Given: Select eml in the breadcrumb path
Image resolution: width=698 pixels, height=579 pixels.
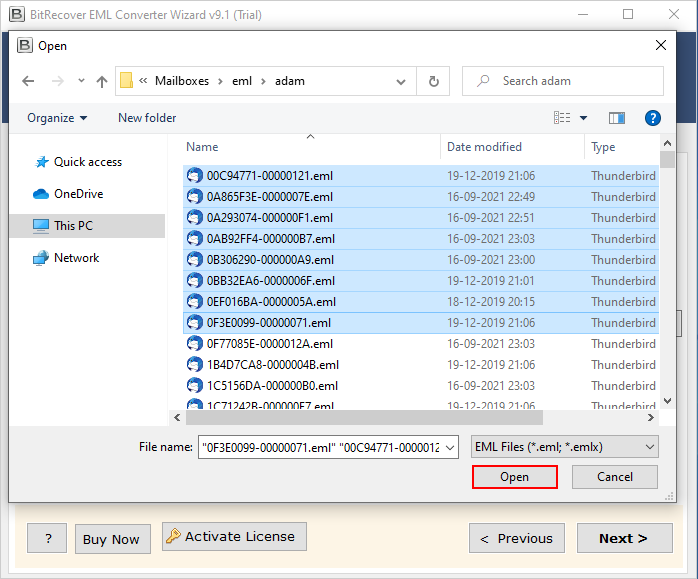Looking at the screenshot, I should 242,81.
